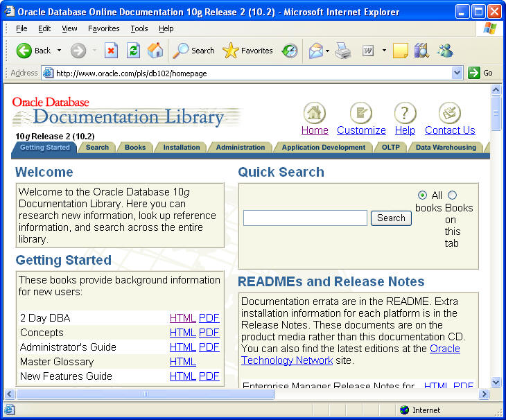
Task: Click the Edit with Word icon
Action: (x=368, y=51)
